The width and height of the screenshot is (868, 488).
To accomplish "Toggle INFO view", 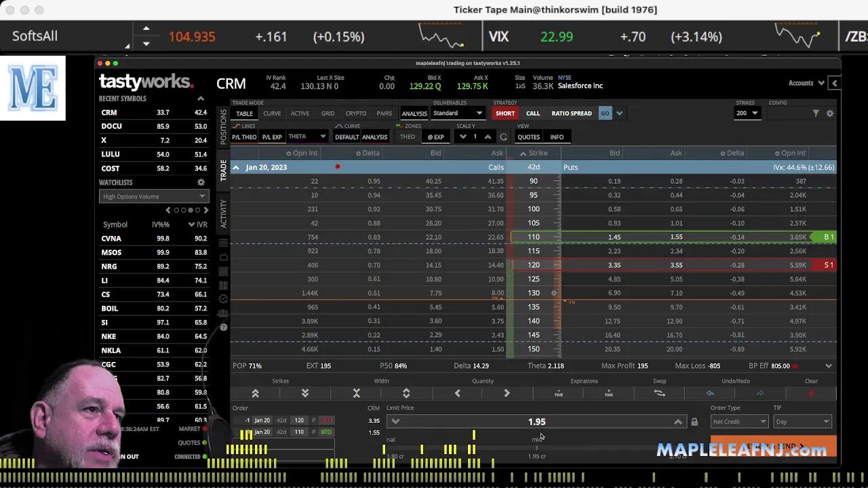I will tap(557, 137).
